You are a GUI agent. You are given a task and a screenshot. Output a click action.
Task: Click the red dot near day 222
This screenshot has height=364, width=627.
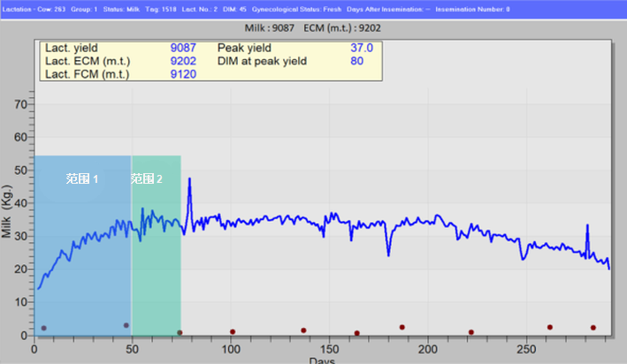tap(471, 332)
